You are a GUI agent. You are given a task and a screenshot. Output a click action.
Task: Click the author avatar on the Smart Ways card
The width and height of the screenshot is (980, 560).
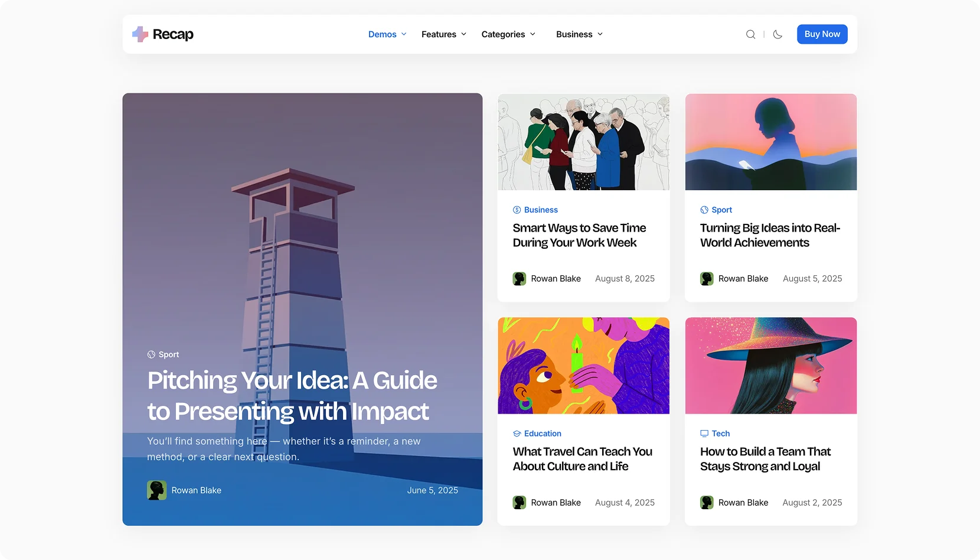coord(520,279)
